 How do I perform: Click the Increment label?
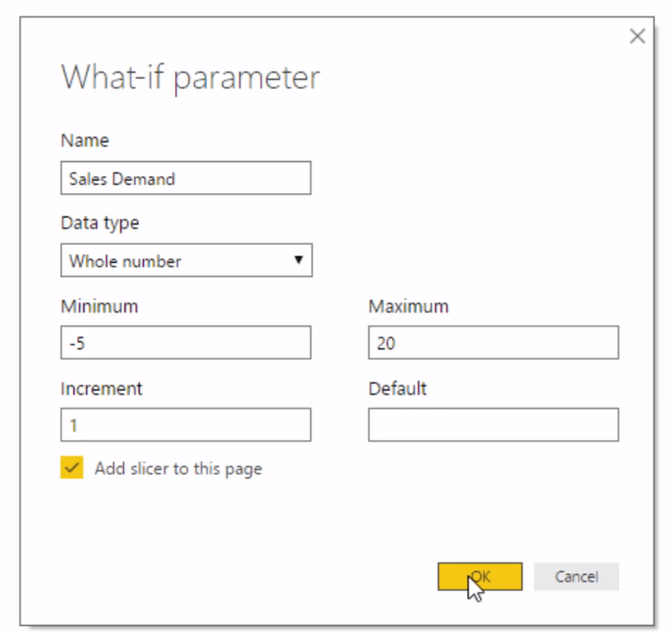coord(101,389)
